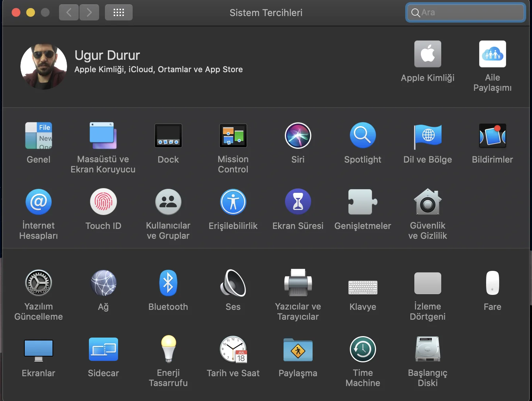The height and width of the screenshot is (401, 532).
Task: Open Bildirimler preferences
Action: (492, 136)
